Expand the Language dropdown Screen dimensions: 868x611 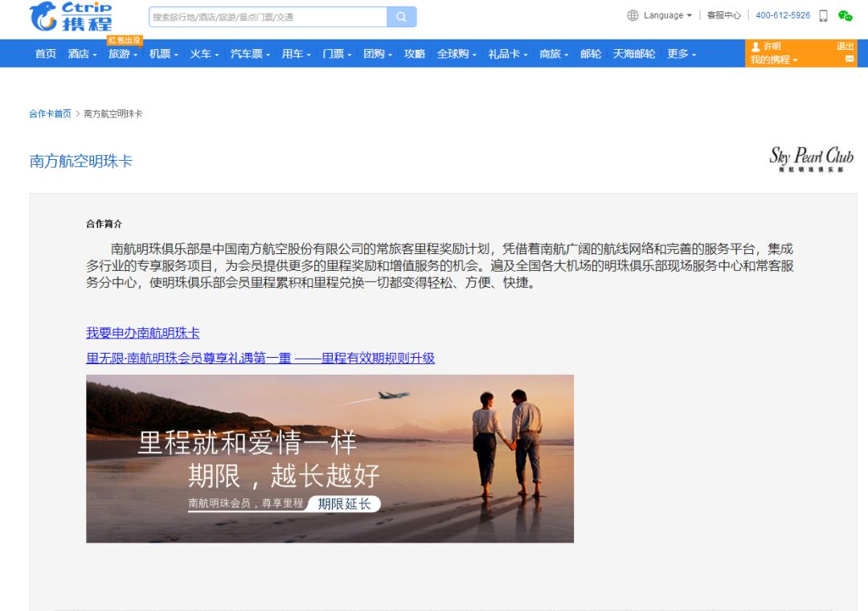coord(667,15)
